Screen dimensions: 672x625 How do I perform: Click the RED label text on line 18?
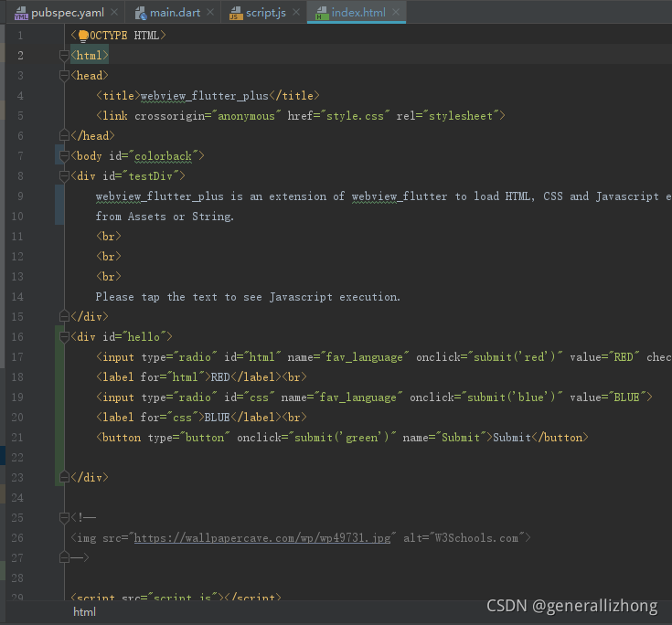coord(220,377)
